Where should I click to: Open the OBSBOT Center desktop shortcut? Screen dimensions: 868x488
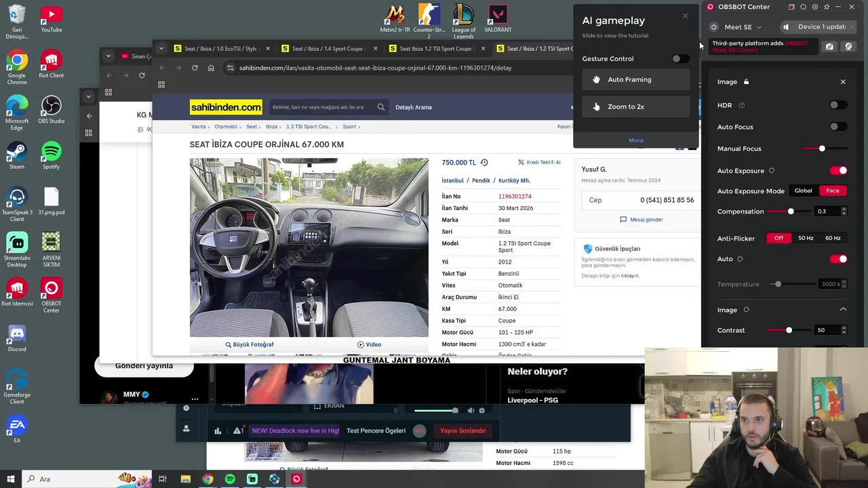[x=52, y=296]
